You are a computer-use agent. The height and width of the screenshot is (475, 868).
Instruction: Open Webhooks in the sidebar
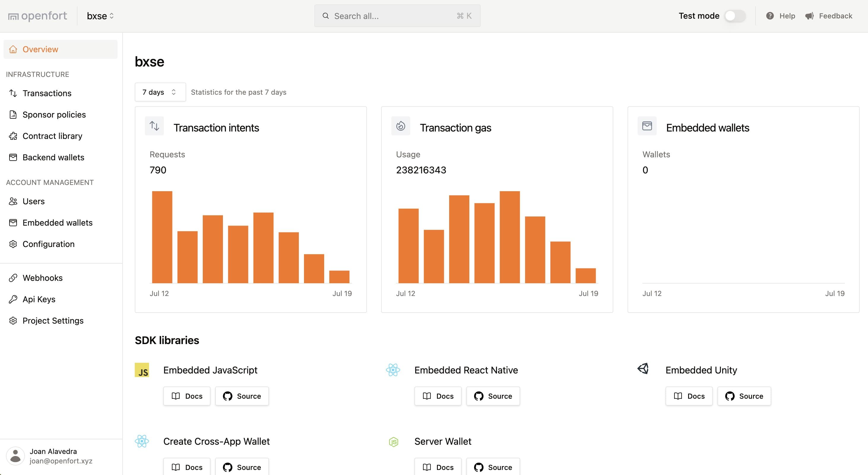[x=61, y=278]
